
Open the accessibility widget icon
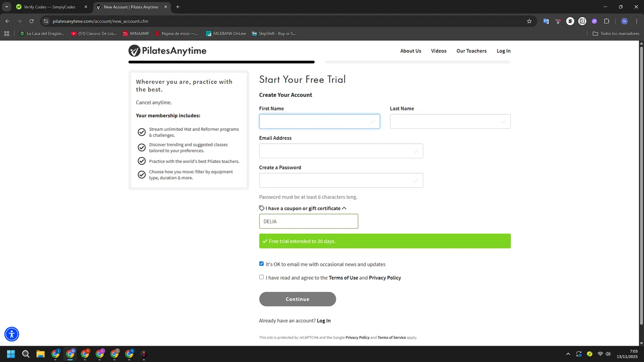point(12,334)
